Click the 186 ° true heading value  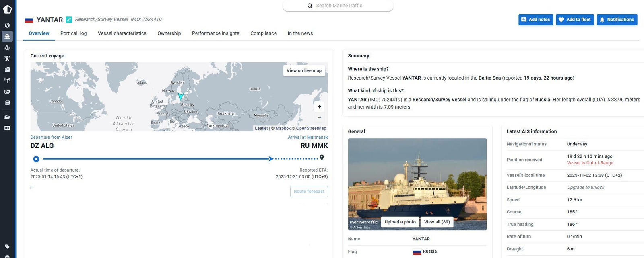572,224
